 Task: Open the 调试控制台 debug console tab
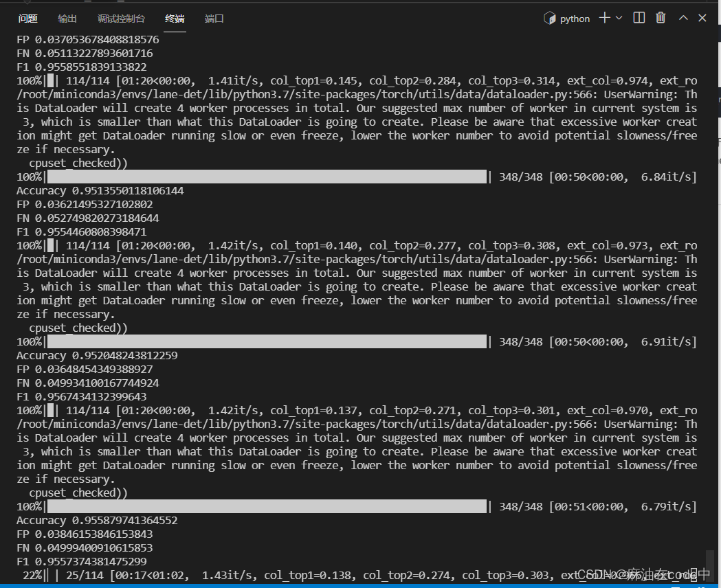[x=121, y=19]
